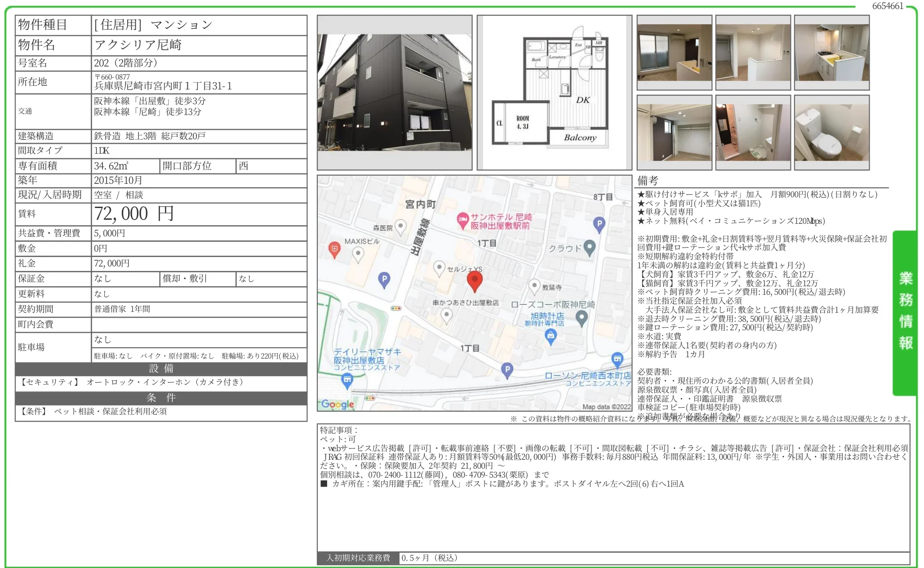This screenshot has width=924, height=568.
Task: Click the 条件 section header bar
Action: click(161, 398)
